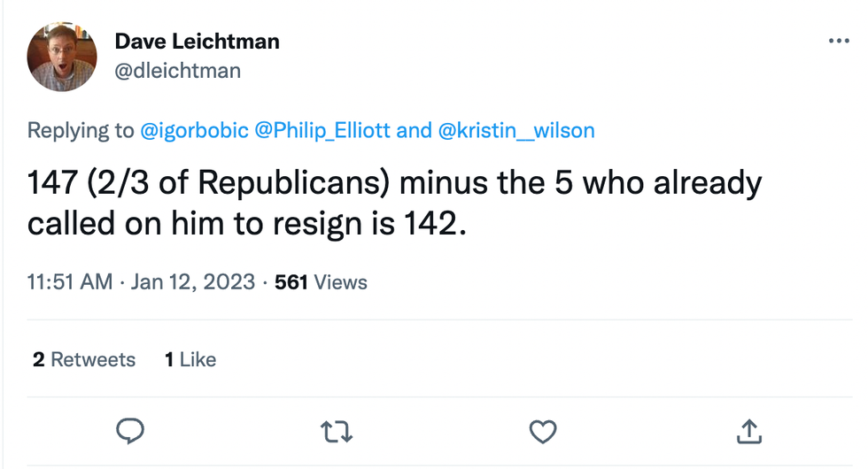Show who gave the 1 Like
This screenshot has height=469, width=868.
click(190, 359)
